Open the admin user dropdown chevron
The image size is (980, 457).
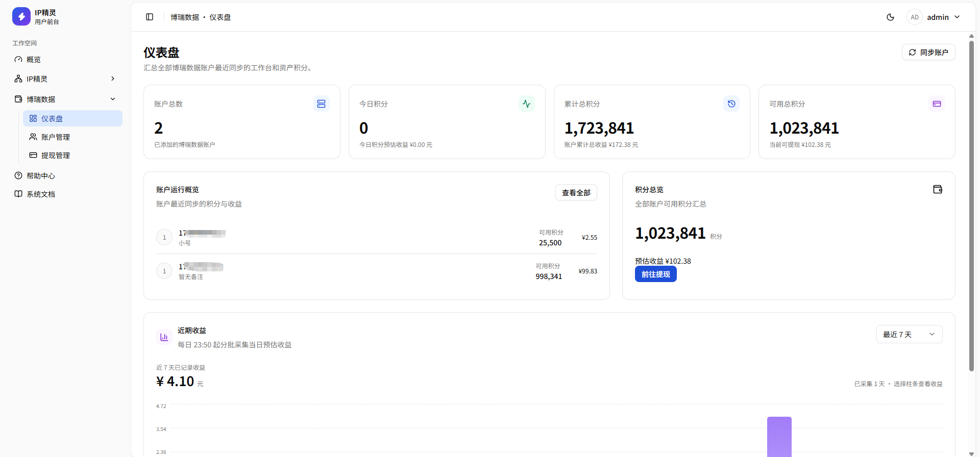click(957, 17)
